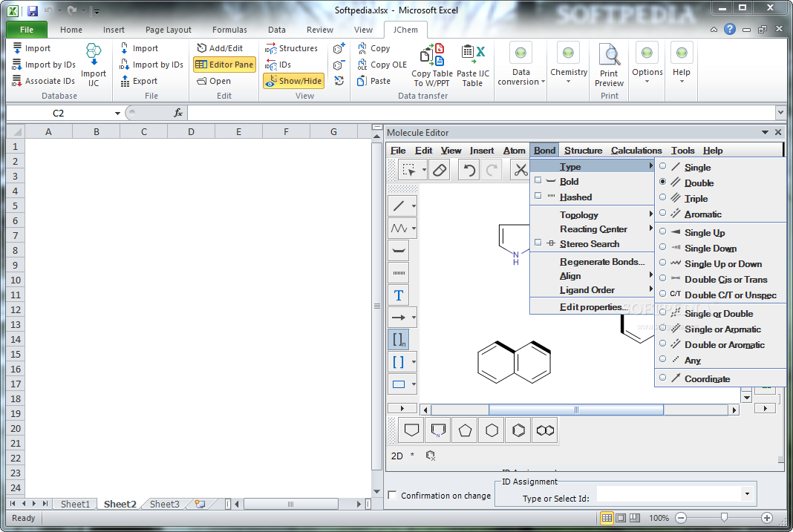This screenshot has width=793, height=532.
Task: Expand the Topology submenu
Action: pos(592,214)
